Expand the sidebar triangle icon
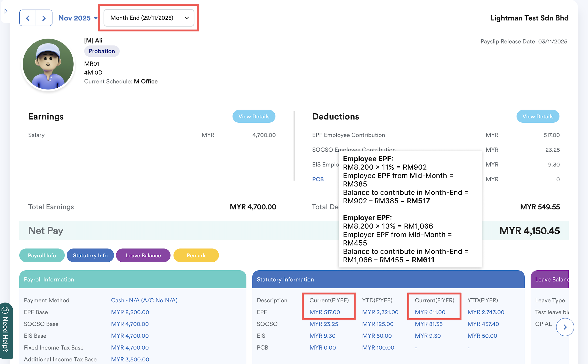Image resolution: width=588 pixels, height=364 pixels. (x=6, y=11)
